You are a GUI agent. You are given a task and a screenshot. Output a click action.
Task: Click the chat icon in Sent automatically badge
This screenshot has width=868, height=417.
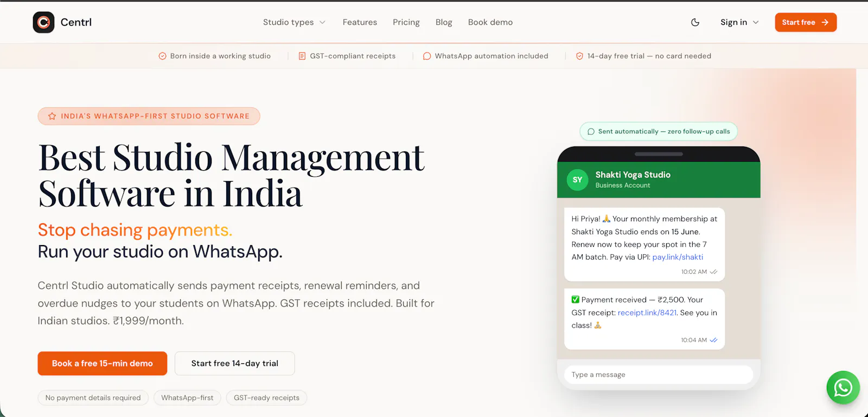pyautogui.click(x=591, y=131)
